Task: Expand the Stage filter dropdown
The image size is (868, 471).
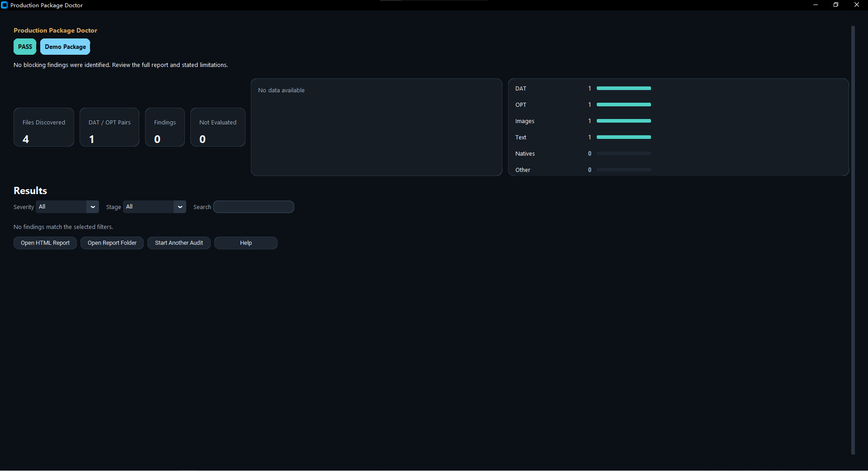Action: (155, 207)
